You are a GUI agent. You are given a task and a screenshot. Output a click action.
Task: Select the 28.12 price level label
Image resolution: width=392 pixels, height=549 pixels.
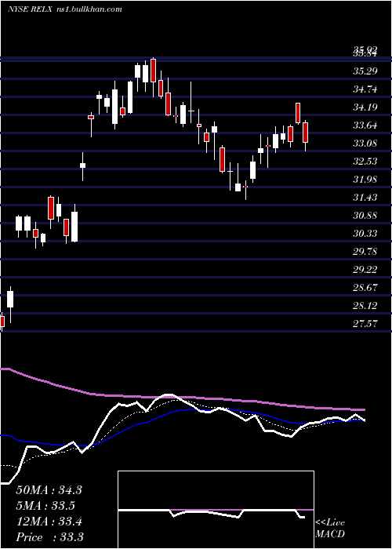point(365,306)
